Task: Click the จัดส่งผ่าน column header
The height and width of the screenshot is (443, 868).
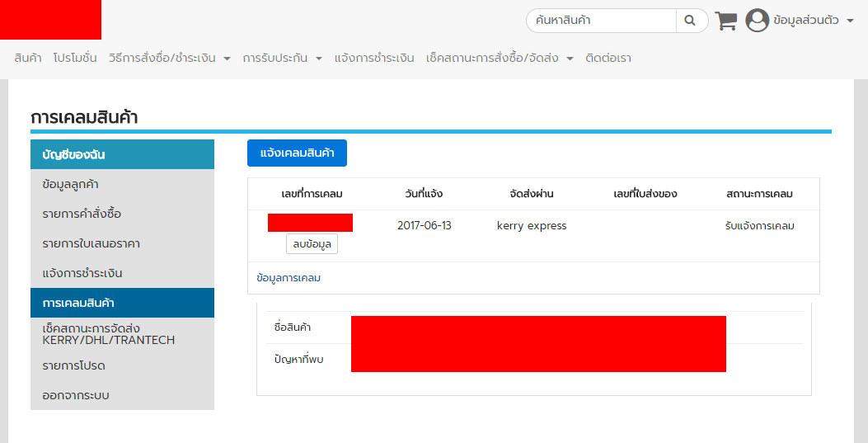Action: [532, 194]
